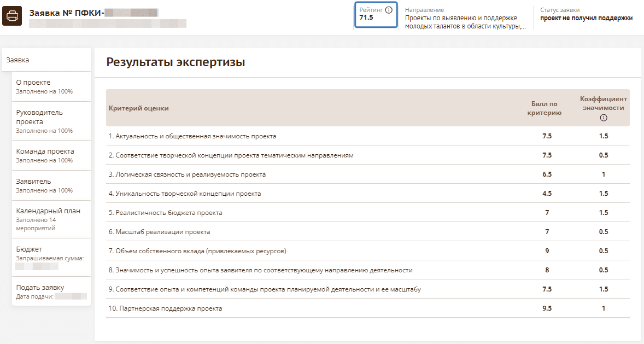The width and height of the screenshot is (644, 344).
Task: Open the Заявитель section
Action: point(33,181)
